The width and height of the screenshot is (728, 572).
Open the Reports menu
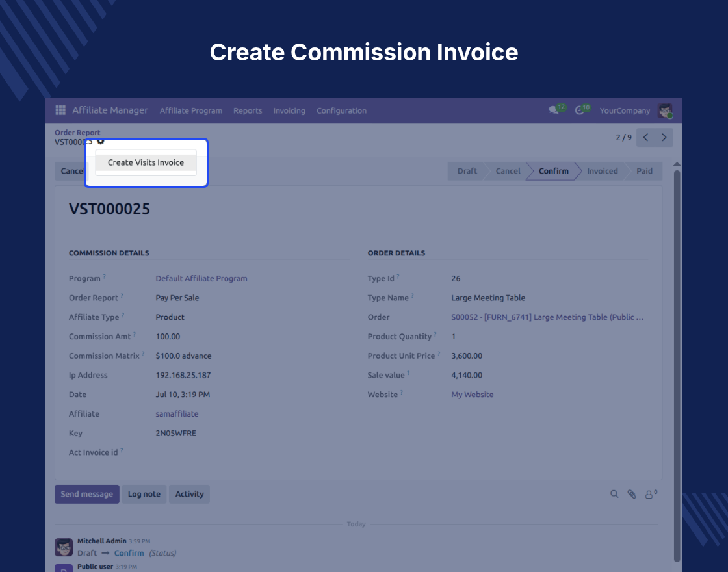[x=248, y=110]
